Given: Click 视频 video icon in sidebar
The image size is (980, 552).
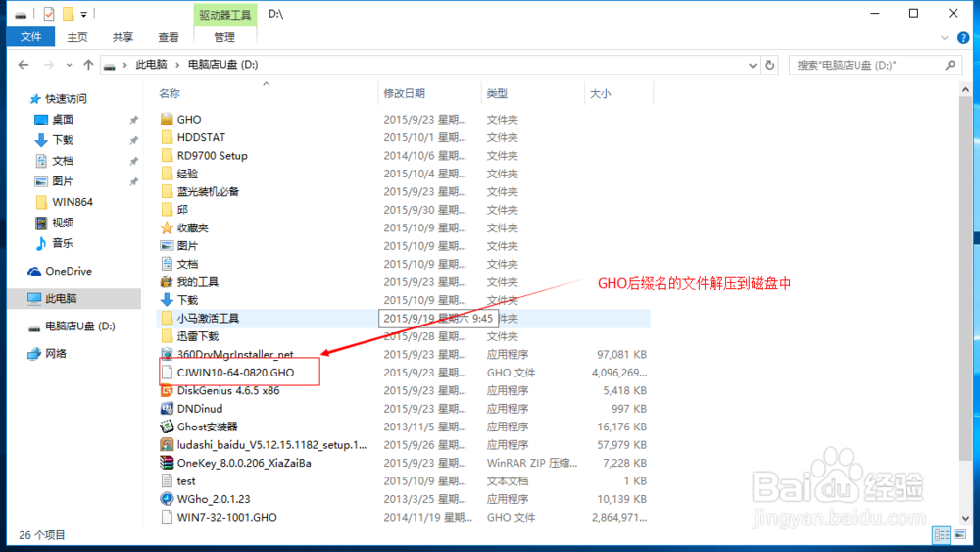Looking at the screenshot, I should pos(40,223).
